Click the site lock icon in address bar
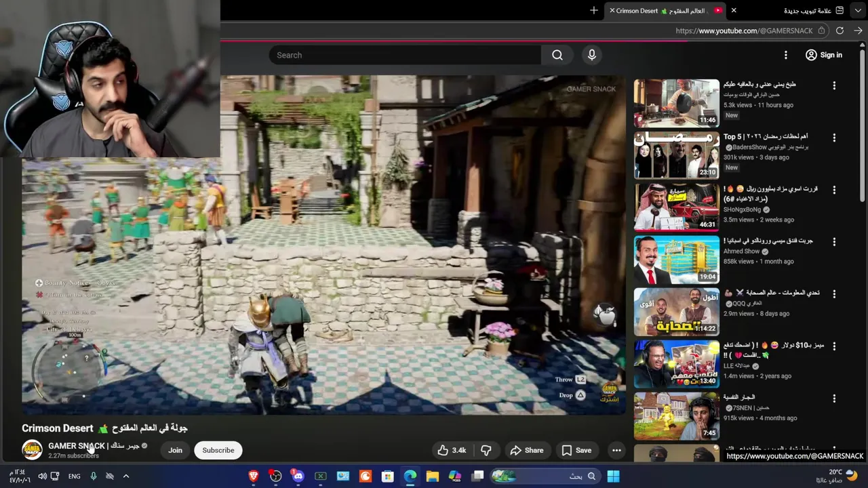The image size is (868, 488). click(821, 30)
